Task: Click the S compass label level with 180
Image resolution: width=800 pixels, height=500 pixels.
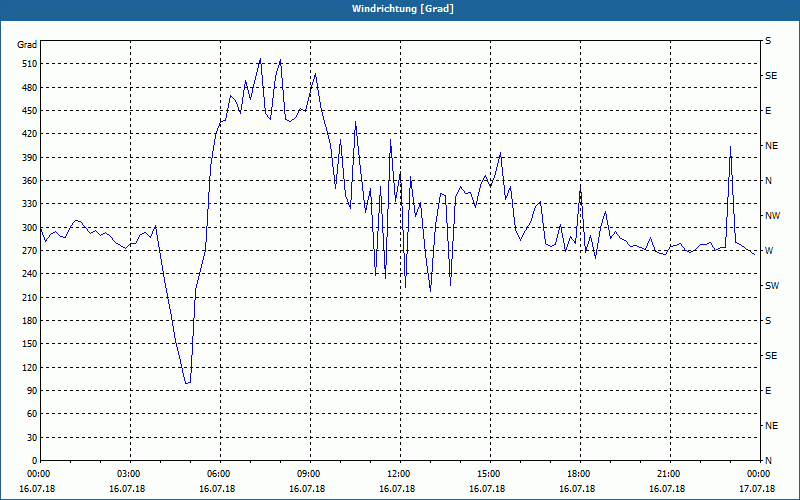Action: click(768, 321)
